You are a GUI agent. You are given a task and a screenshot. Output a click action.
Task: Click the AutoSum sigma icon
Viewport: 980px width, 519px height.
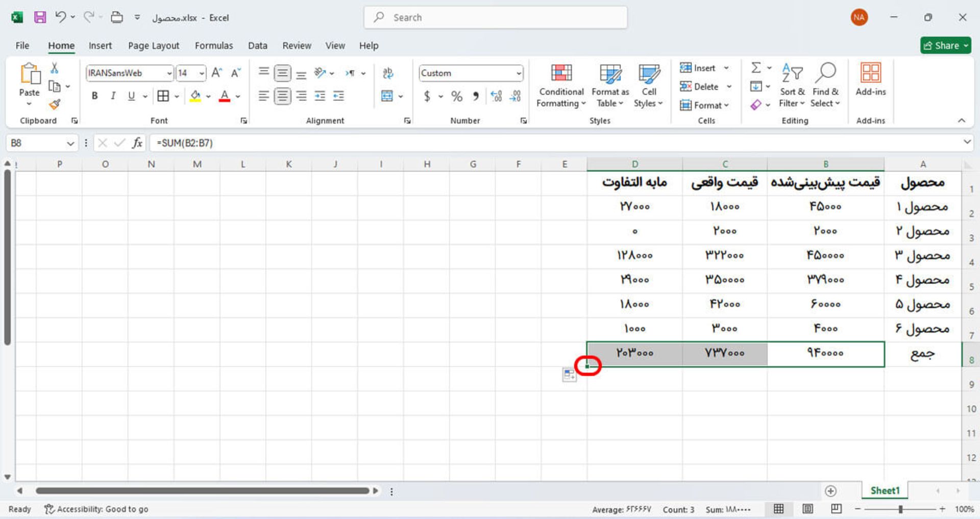pyautogui.click(x=756, y=68)
